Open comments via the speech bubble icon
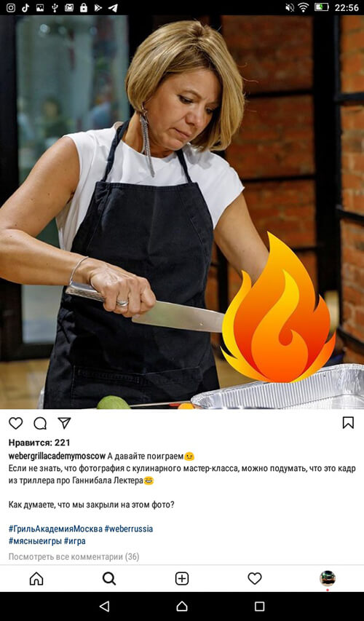Viewport: 364px width, 621px height. point(40,424)
